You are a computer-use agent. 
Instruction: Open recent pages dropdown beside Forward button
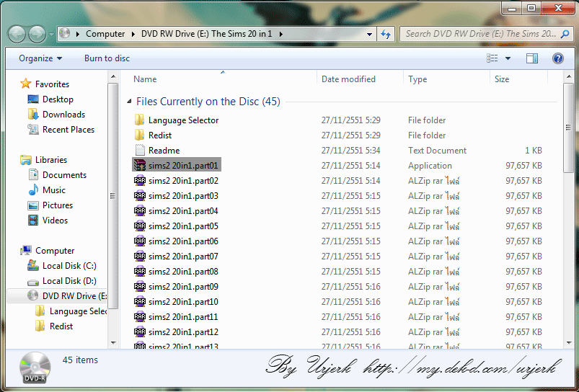(51, 35)
